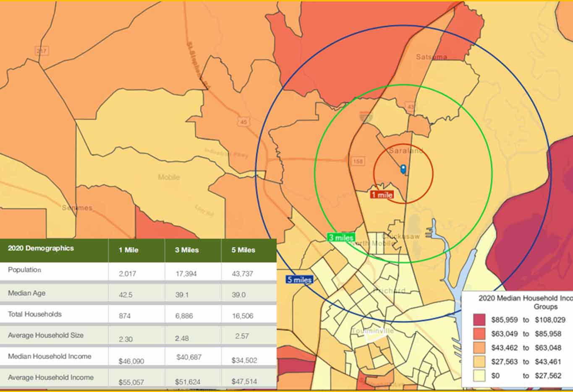
Task: Click the 5 Miles column header
Action: pyautogui.click(x=243, y=250)
